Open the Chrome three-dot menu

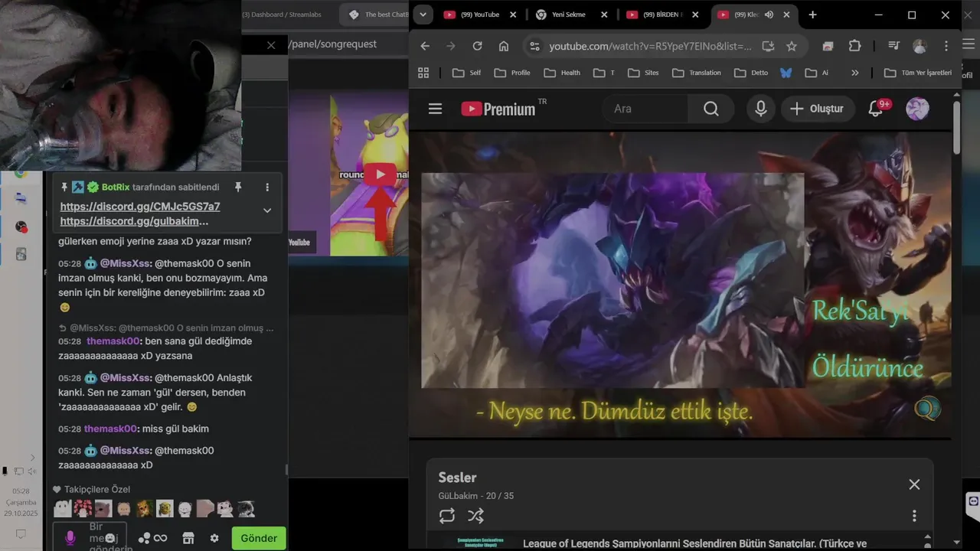click(x=947, y=46)
